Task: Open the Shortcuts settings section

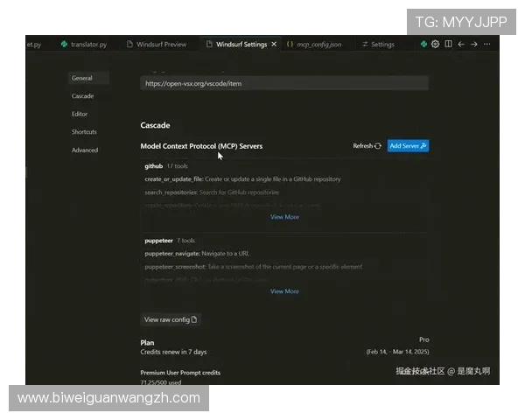Action: click(84, 132)
